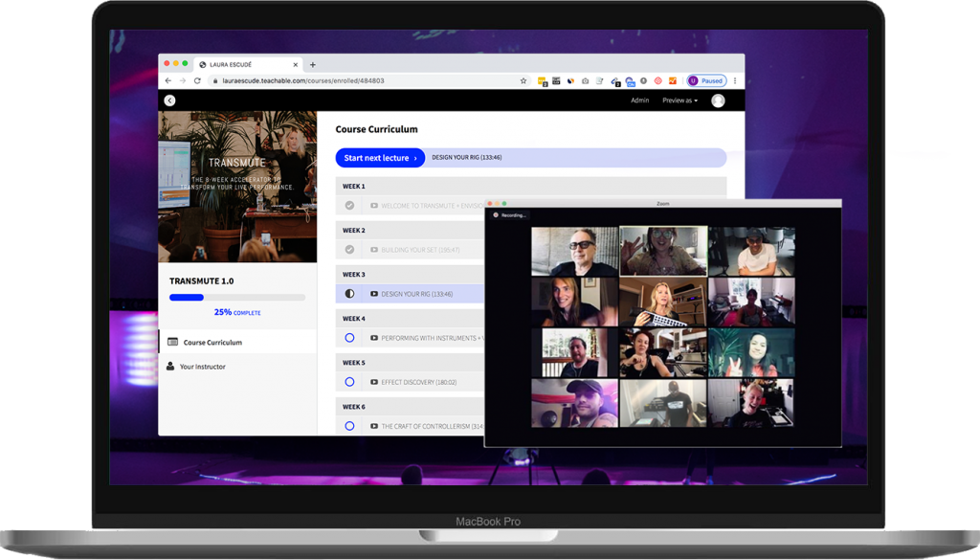
Task: Bookmark this page with the star icon
Action: [x=523, y=80]
